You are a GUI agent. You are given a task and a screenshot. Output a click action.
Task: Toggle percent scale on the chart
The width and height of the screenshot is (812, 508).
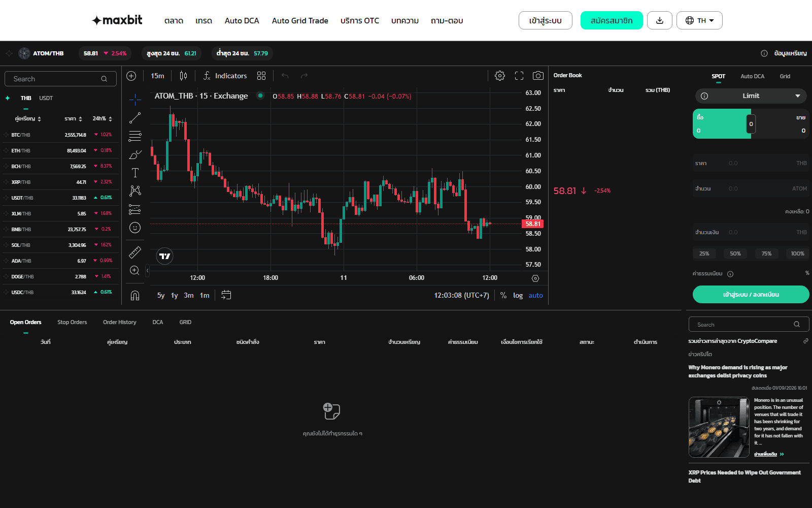pyautogui.click(x=503, y=295)
